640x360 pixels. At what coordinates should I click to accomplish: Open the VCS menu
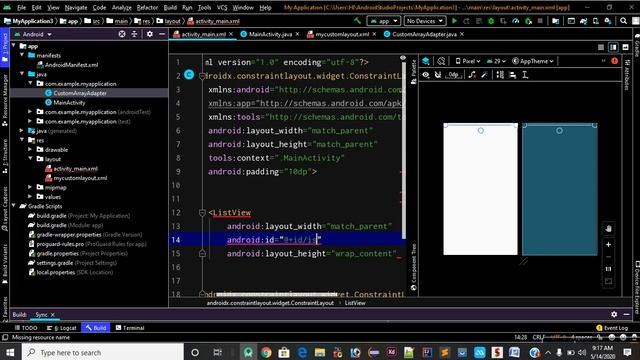[x=222, y=7]
